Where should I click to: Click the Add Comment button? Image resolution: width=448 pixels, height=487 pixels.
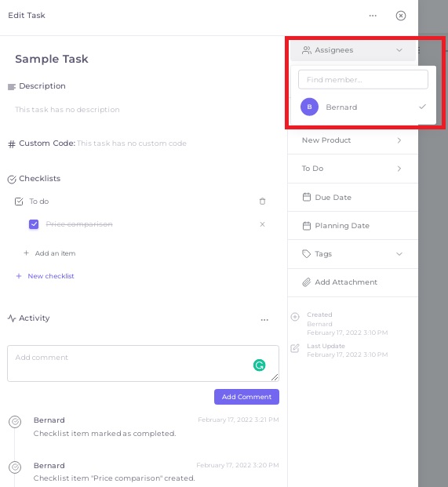[x=246, y=397]
